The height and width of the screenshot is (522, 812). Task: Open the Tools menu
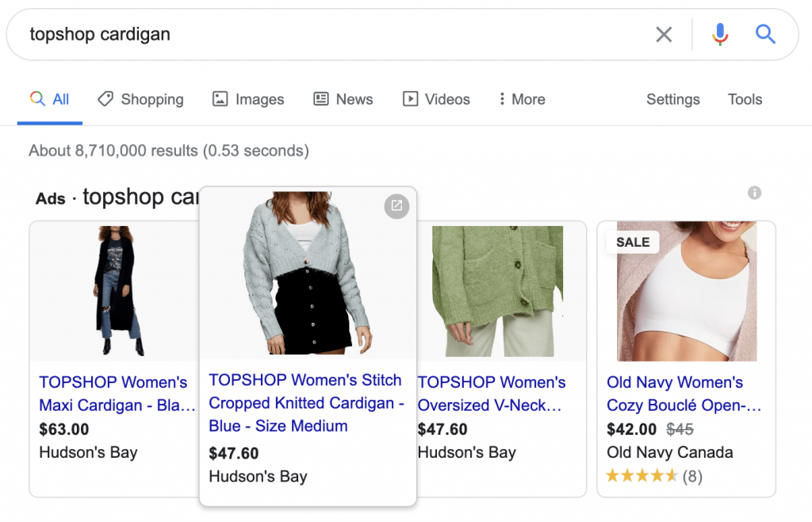(x=745, y=99)
